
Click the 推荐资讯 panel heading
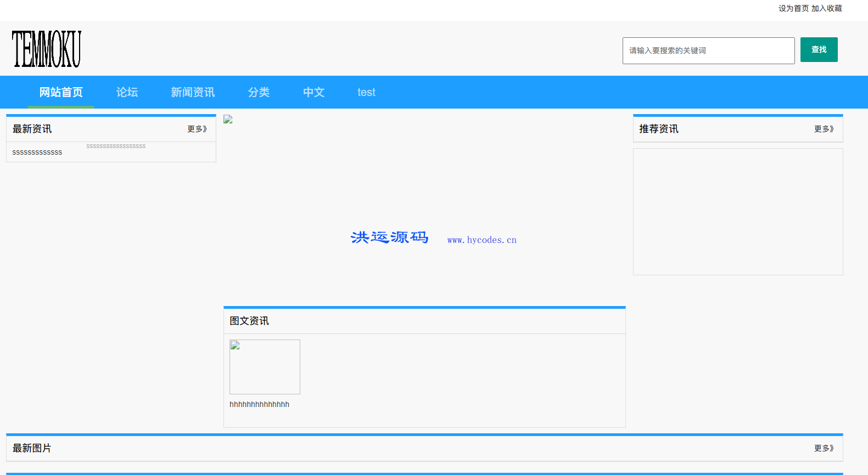point(659,129)
